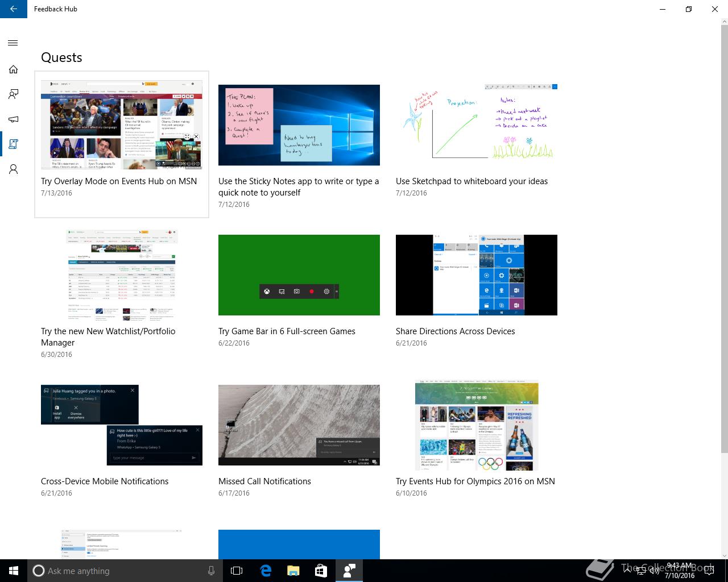Open Announcements megaphone icon in sidebar
Image resolution: width=728 pixels, height=582 pixels.
[13, 119]
